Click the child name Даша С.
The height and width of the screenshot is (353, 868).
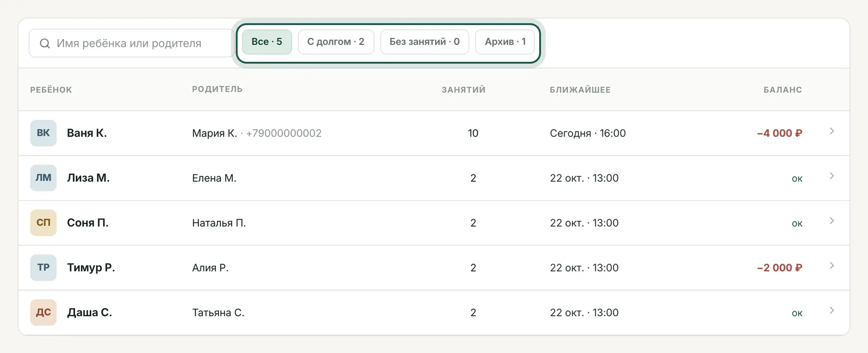pos(90,312)
